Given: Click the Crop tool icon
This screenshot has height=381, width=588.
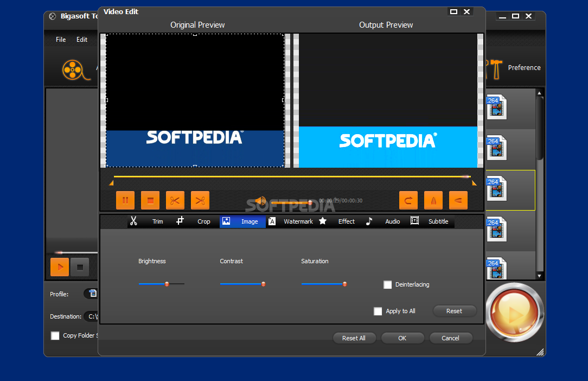Looking at the screenshot, I should (x=180, y=221).
